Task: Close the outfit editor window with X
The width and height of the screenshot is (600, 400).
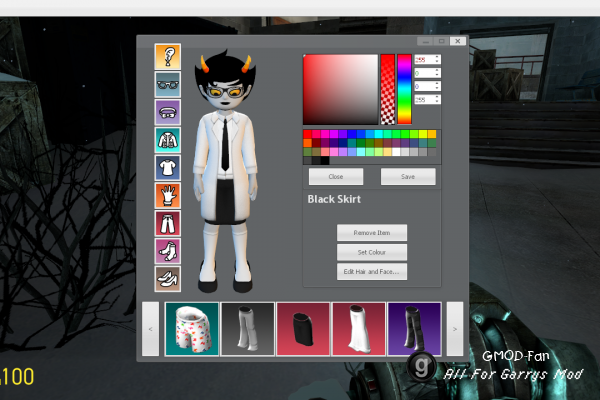Action: pos(458,41)
